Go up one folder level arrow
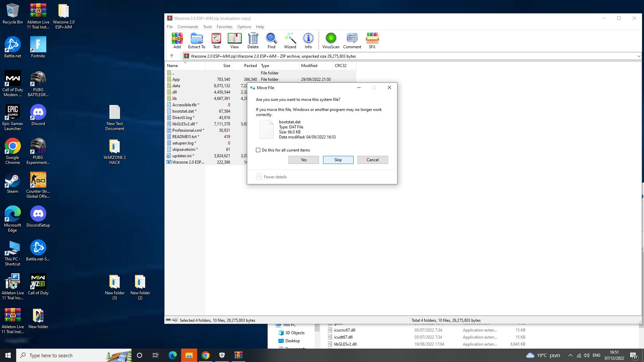Viewport: 644px width, 362px height. [x=172, y=56]
